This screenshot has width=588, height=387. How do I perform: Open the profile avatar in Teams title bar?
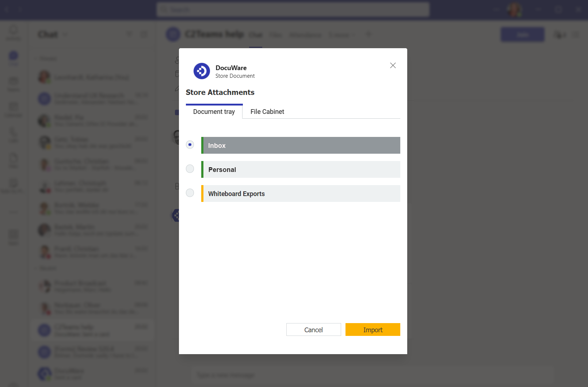click(514, 9)
